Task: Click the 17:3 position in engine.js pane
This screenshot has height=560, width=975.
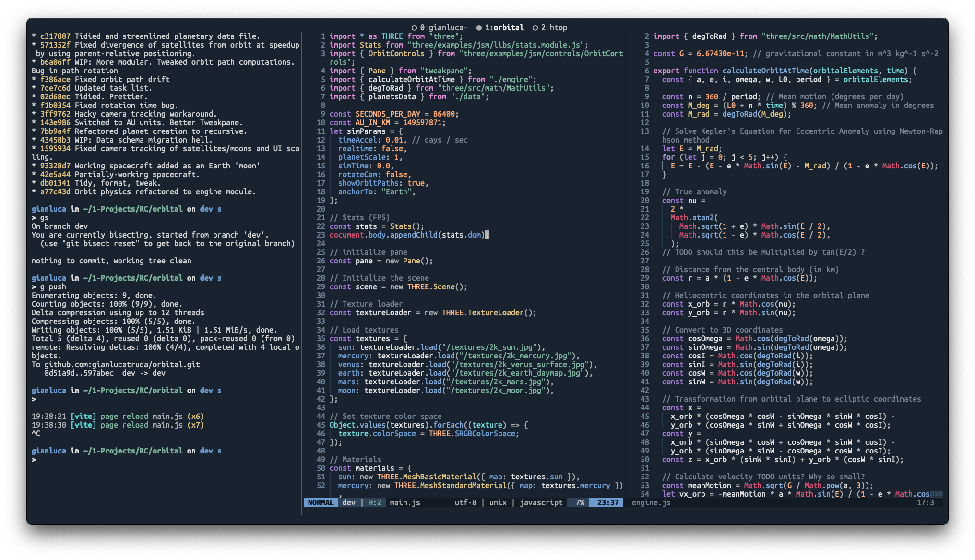Action: coord(925,502)
